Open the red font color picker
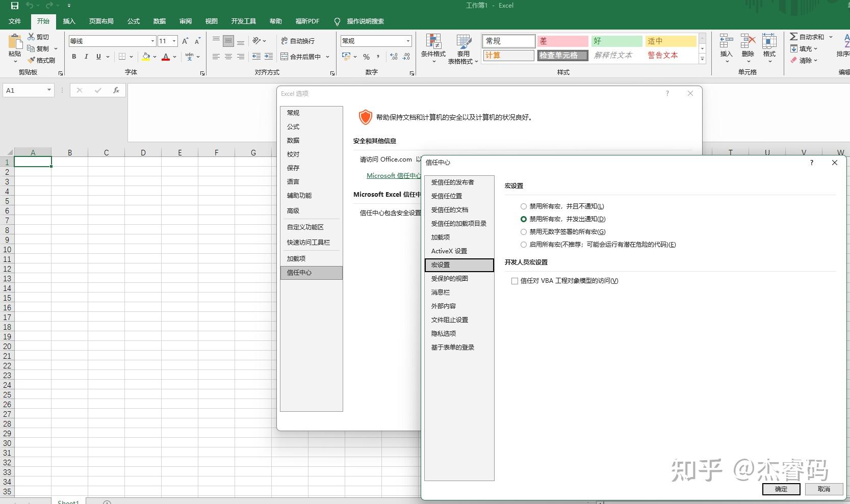Screen dimensions: 850x504 click(x=166, y=57)
